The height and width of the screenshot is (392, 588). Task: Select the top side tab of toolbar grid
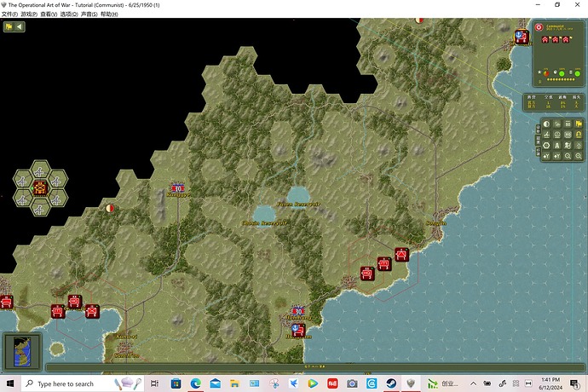coord(538,129)
